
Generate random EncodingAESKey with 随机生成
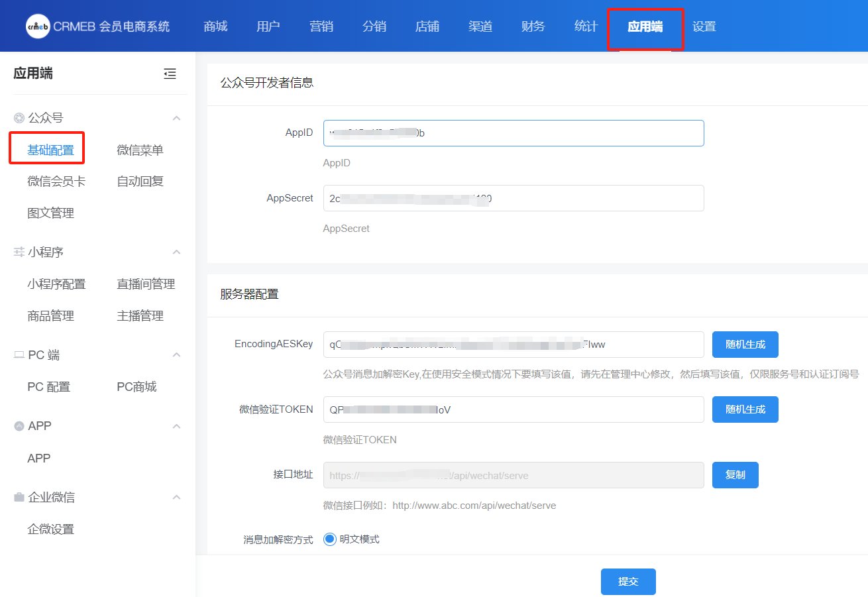tap(745, 345)
